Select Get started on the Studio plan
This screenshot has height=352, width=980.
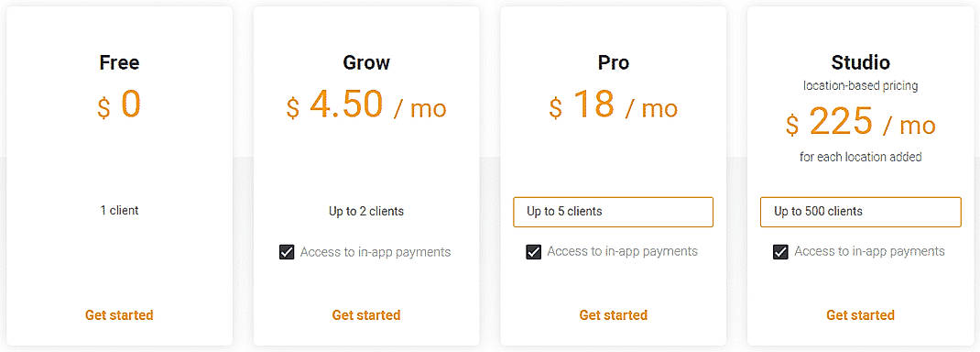point(860,315)
